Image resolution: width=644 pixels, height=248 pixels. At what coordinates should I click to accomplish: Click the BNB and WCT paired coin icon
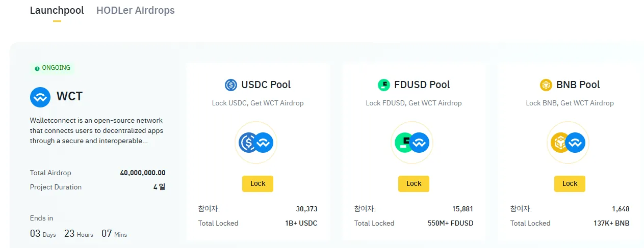568,143
